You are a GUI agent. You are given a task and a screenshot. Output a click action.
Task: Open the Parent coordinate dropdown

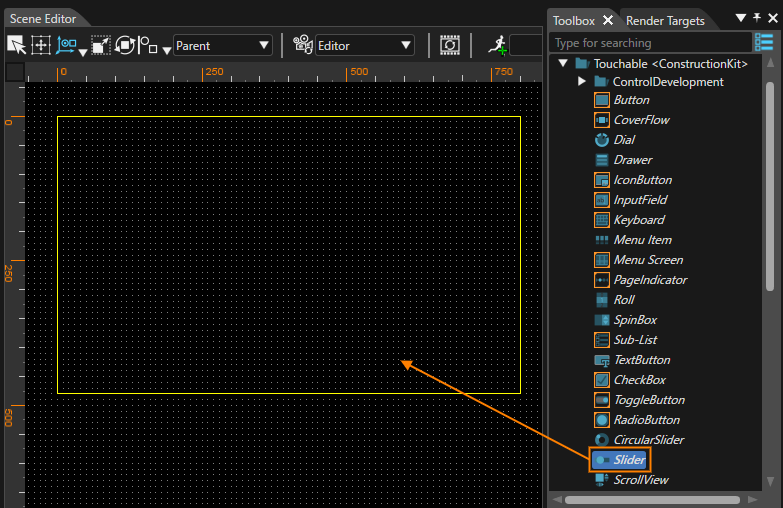pos(223,45)
